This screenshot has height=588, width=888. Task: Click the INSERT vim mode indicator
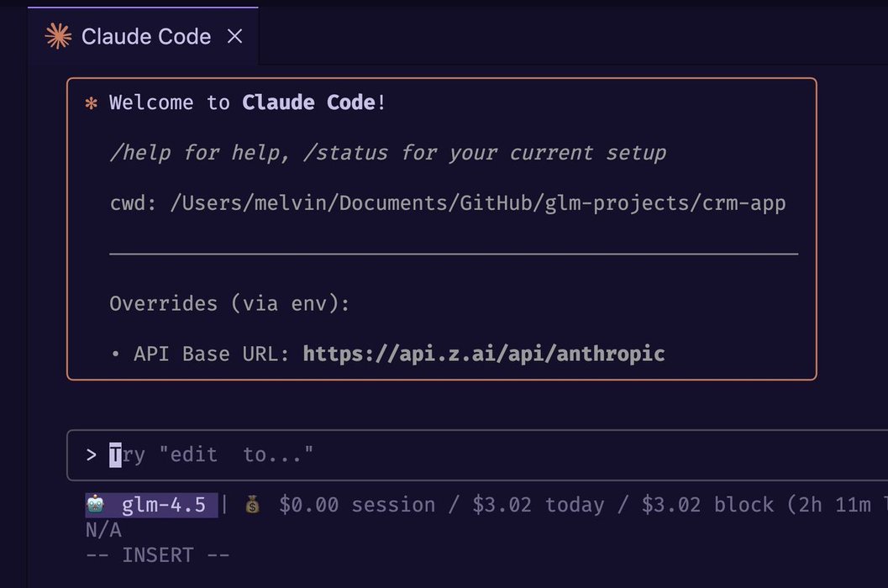point(157,555)
